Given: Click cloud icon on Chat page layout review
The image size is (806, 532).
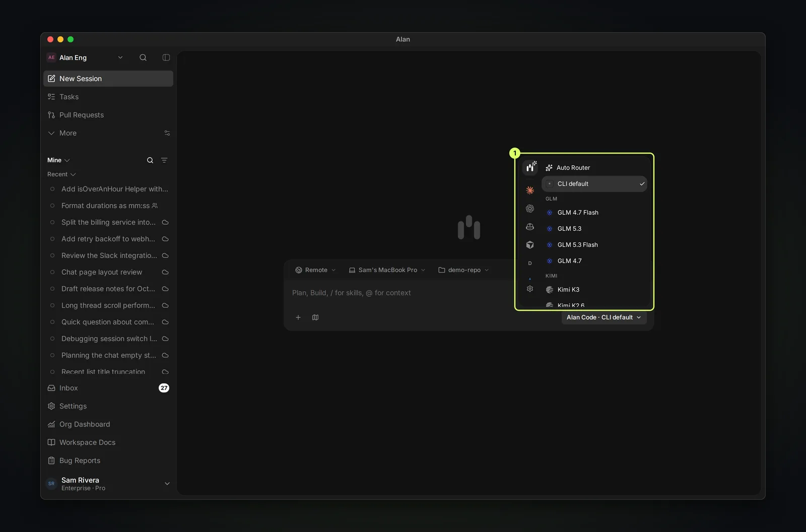Looking at the screenshot, I should (165, 272).
